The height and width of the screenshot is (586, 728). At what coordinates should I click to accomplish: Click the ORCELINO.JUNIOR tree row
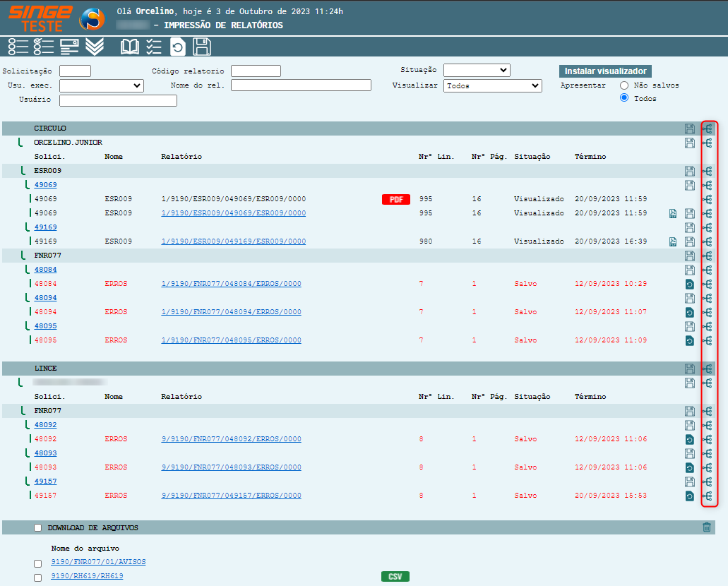point(68,143)
